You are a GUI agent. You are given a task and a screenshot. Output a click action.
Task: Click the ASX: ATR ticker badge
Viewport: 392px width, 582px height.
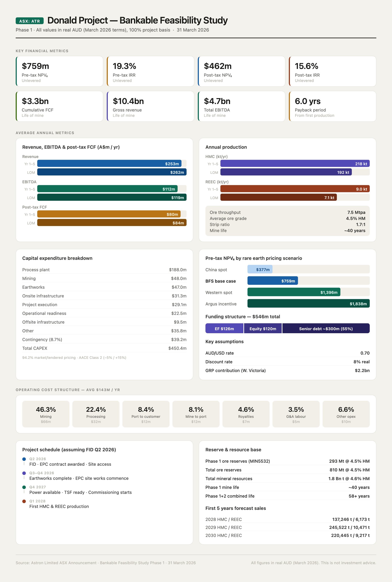(x=30, y=21)
